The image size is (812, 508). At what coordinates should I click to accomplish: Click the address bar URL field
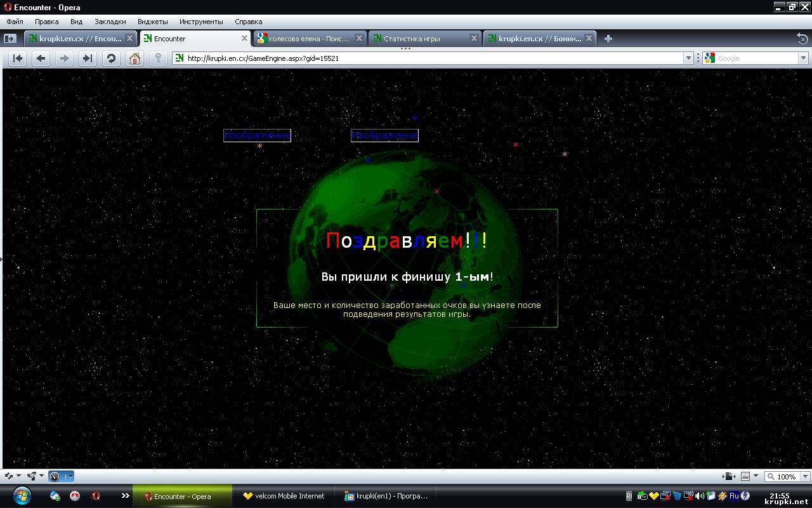tap(431, 58)
